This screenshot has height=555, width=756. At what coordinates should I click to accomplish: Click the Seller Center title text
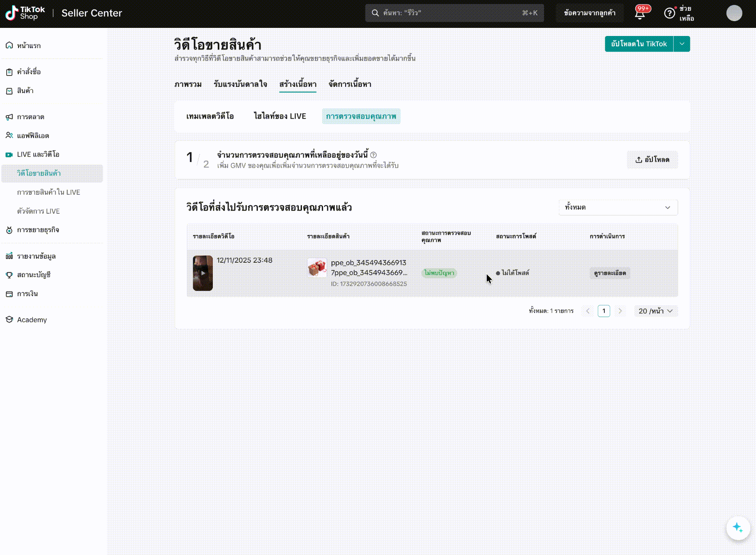pyautogui.click(x=92, y=13)
